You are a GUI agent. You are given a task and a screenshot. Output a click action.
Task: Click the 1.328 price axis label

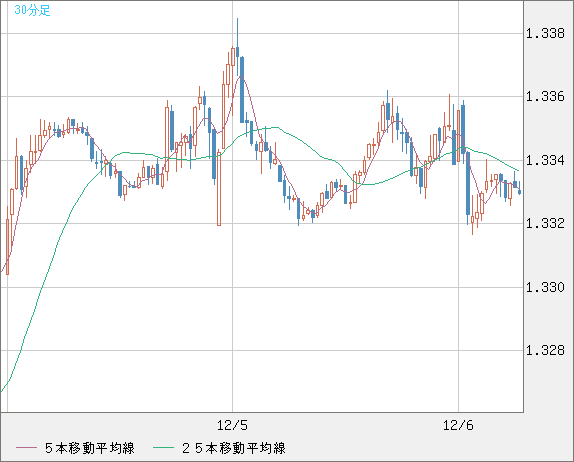(545, 350)
